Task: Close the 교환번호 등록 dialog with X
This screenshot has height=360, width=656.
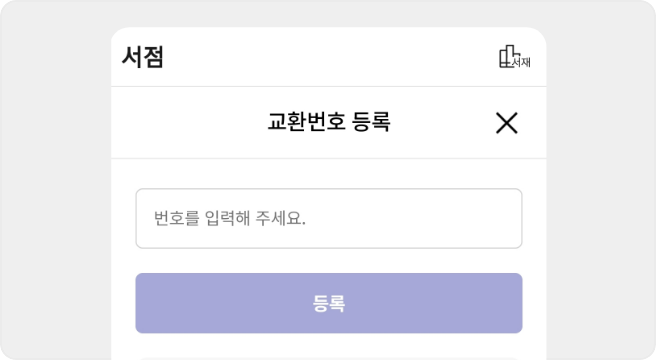Action: point(507,123)
